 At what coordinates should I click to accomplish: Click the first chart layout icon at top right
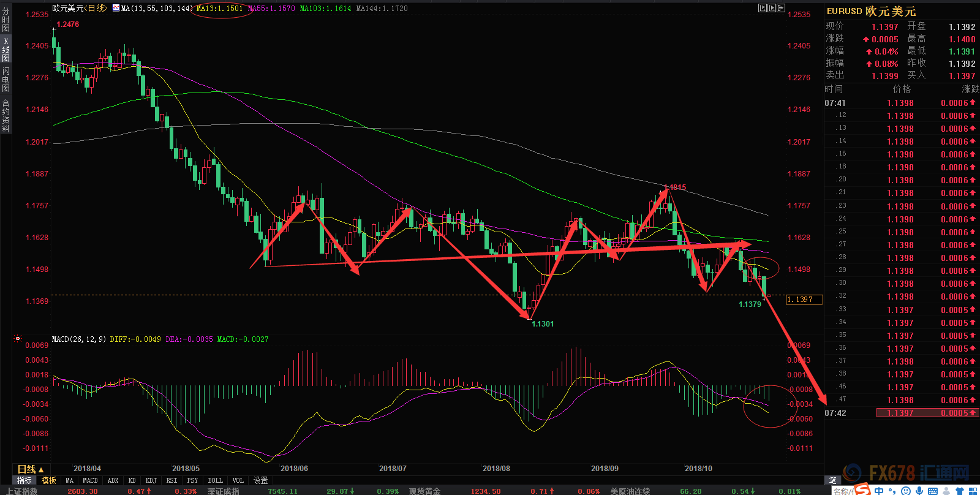pyautogui.click(x=762, y=8)
